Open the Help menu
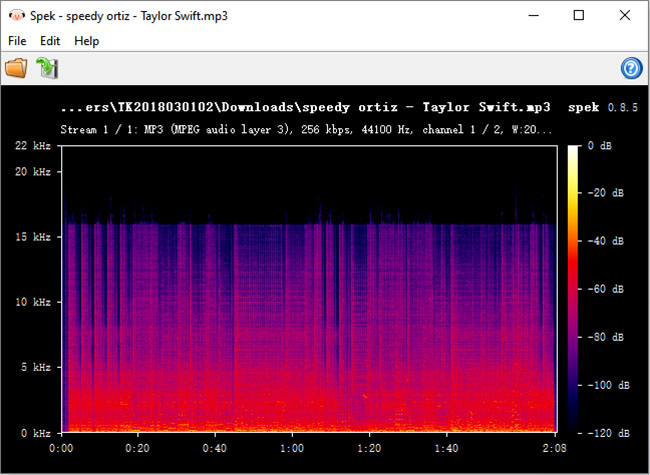650x475 pixels. pyautogui.click(x=87, y=41)
